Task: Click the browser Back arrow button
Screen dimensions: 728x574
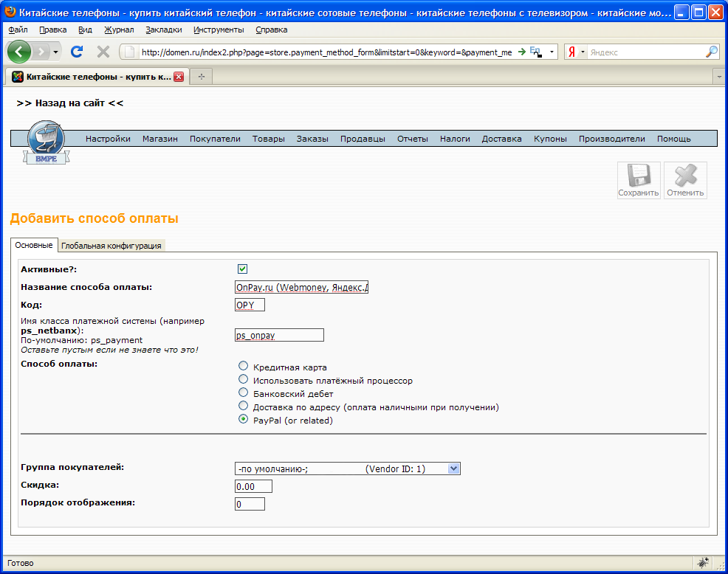Action: click(x=20, y=52)
